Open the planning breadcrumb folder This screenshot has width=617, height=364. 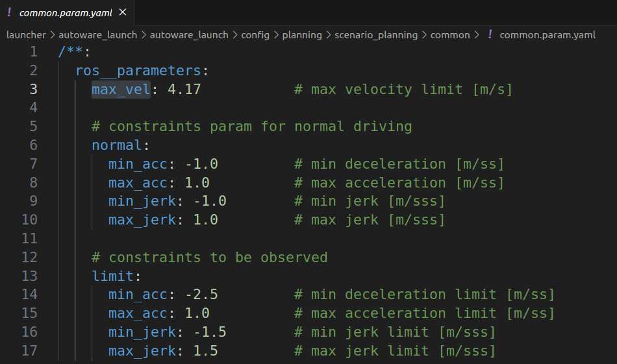pos(302,35)
